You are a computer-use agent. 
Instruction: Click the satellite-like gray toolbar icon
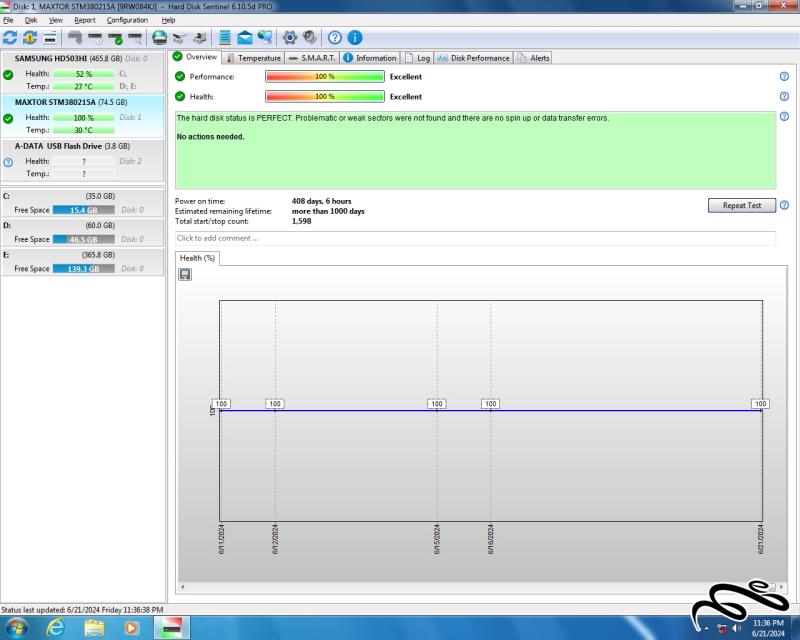coord(180,38)
